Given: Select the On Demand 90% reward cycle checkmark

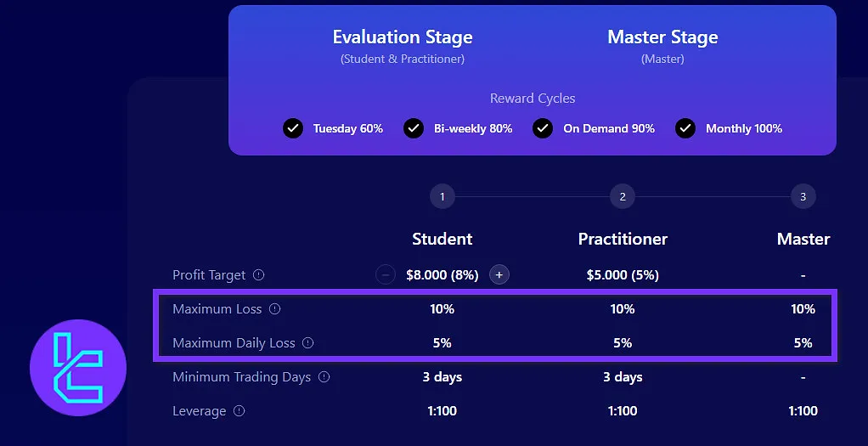Looking at the screenshot, I should (x=543, y=128).
